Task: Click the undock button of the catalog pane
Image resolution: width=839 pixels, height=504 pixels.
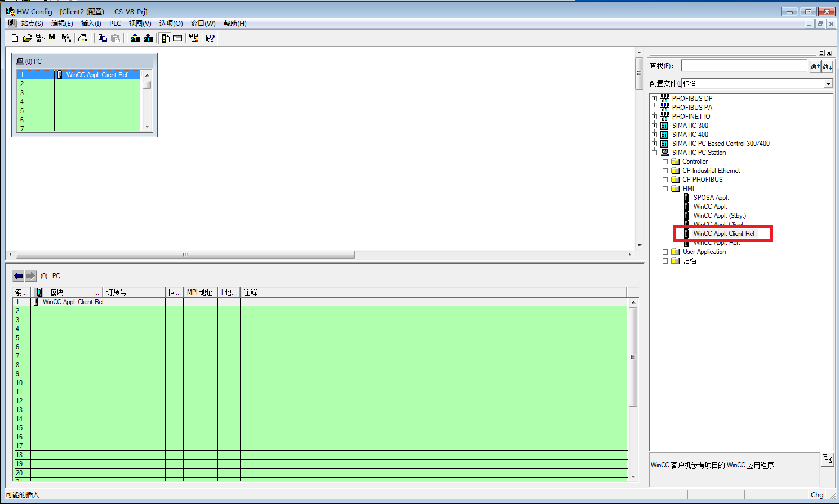Action: pos(822,53)
